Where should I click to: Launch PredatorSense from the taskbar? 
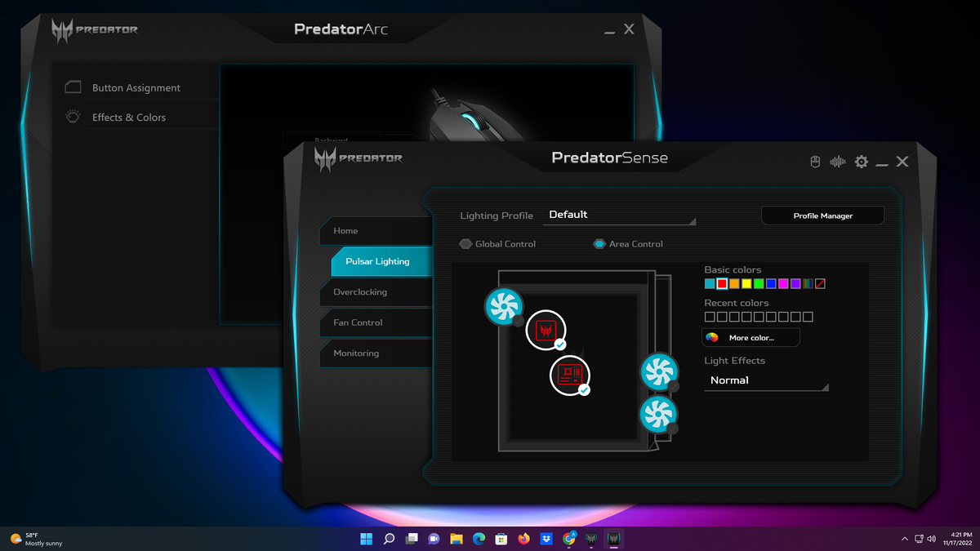pos(613,539)
